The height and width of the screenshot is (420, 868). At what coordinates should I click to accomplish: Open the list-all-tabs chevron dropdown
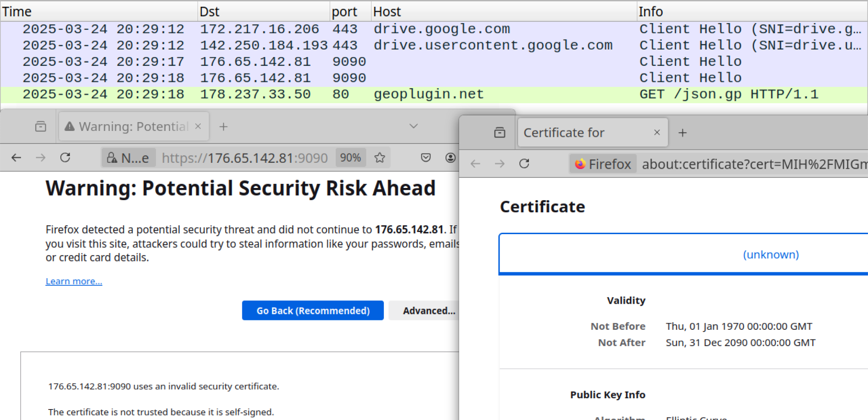coord(414,126)
